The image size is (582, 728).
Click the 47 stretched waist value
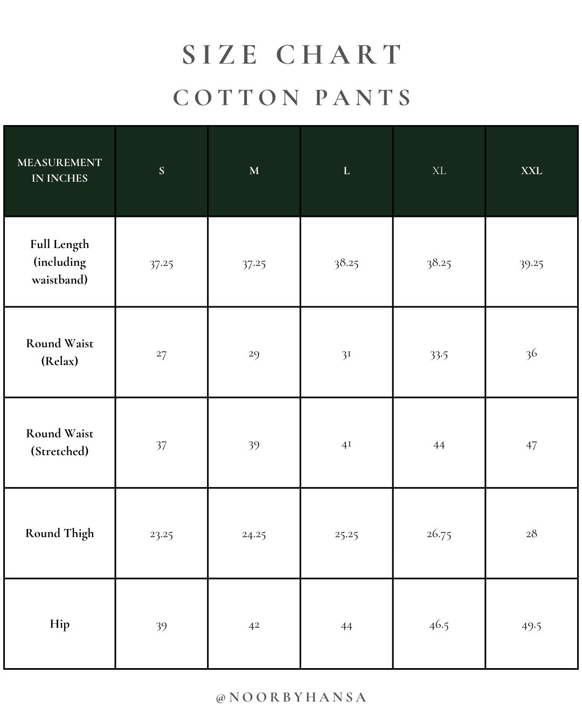pos(531,445)
